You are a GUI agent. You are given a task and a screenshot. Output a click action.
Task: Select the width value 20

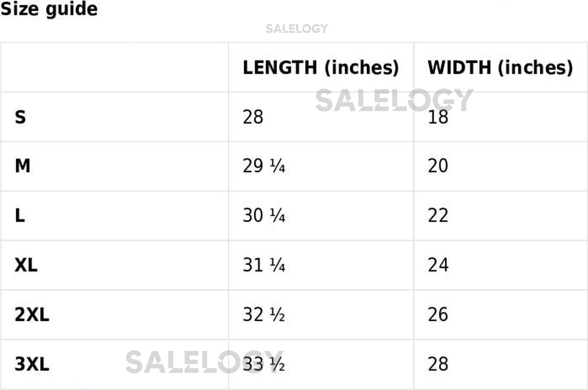pos(438,167)
